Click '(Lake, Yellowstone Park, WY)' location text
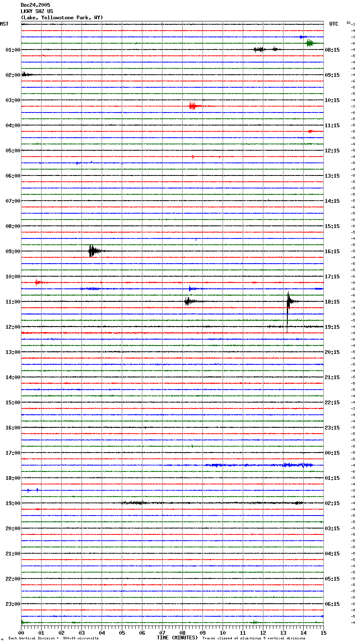The image size is (357, 644). click(x=62, y=18)
